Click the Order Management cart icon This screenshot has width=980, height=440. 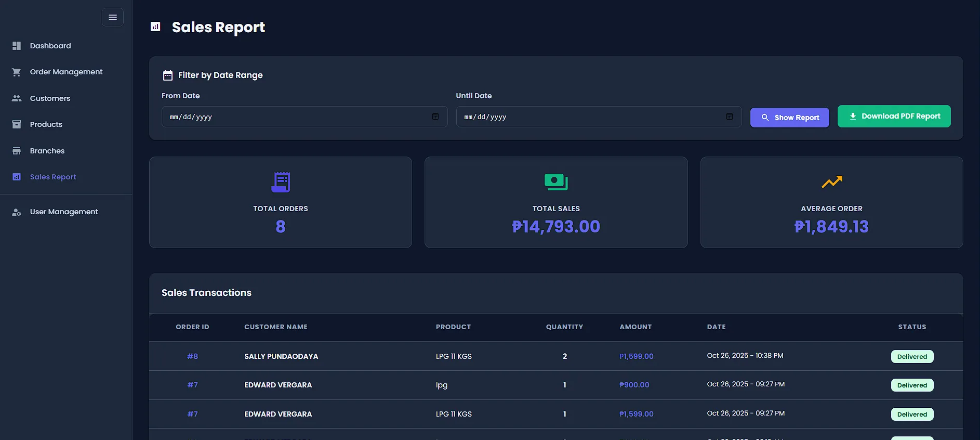pyautogui.click(x=17, y=72)
